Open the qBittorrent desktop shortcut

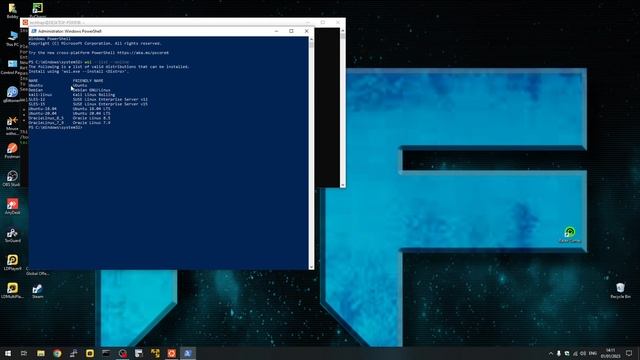pos(12,94)
